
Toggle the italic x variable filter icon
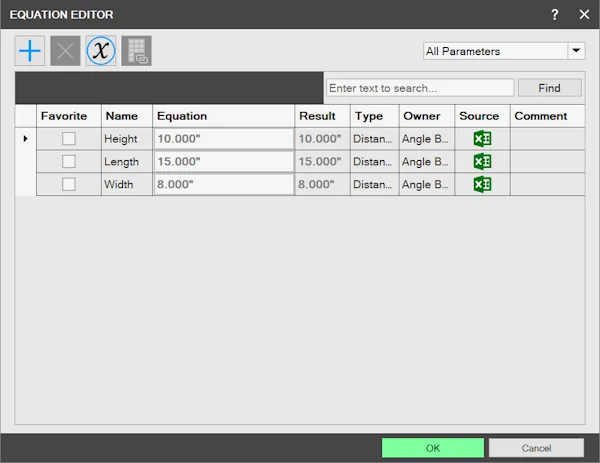click(x=101, y=51)
